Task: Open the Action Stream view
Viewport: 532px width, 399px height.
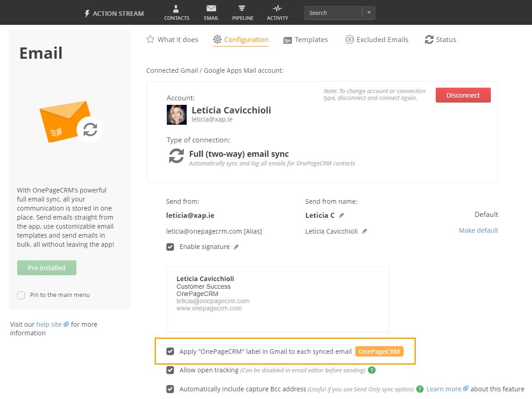Action: 114,14
